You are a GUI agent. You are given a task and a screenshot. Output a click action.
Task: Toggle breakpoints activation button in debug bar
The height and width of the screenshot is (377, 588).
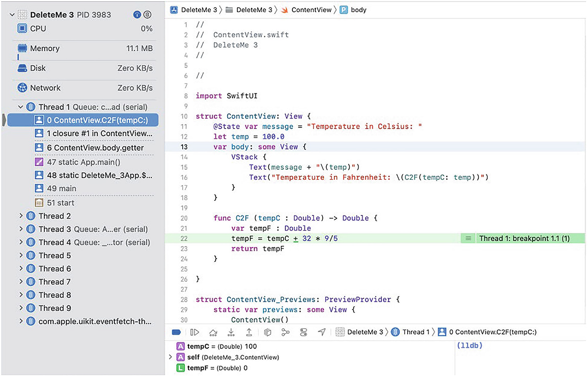click(176, 332)
